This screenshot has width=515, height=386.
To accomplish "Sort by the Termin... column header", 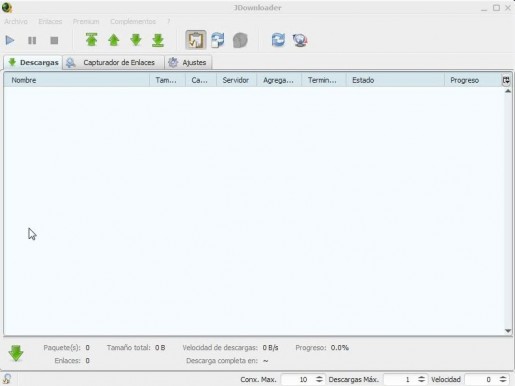I will pyautogui.click(x=324, y=80).
